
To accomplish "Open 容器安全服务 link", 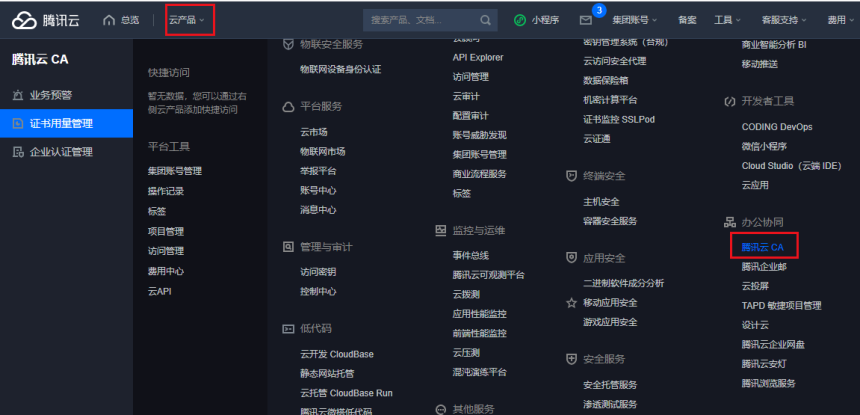I will 610,221.
